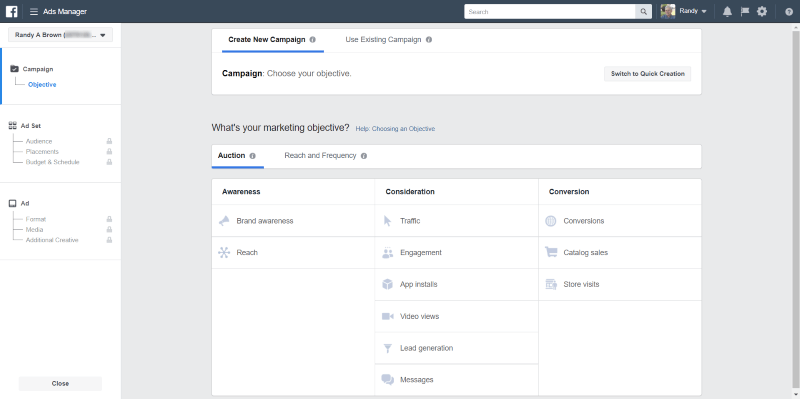Click the flag icon in top bar

coord(744,11)
